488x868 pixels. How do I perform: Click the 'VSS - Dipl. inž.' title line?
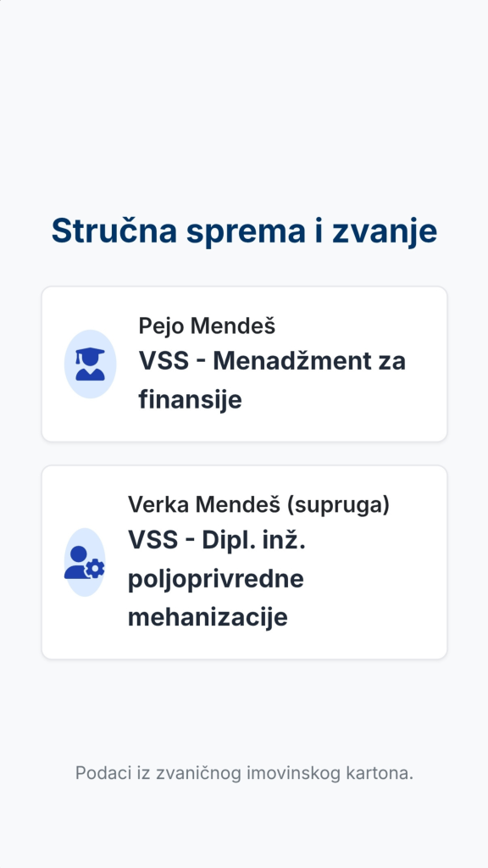217,540
